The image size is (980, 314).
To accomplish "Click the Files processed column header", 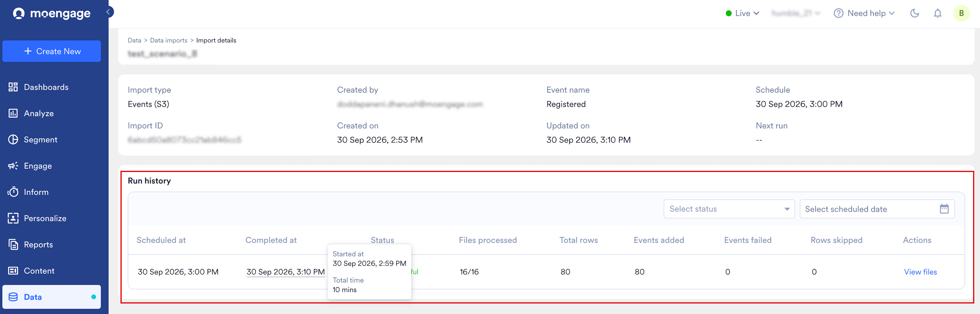I will point(488,240).
